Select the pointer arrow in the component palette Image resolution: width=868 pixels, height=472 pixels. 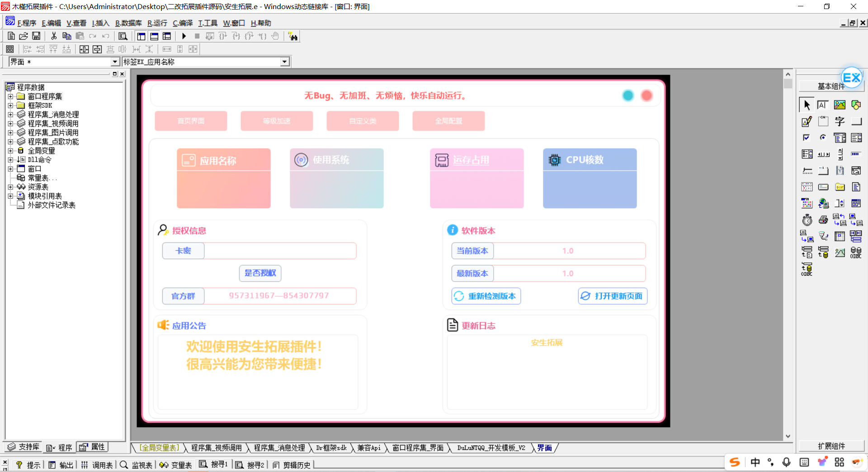(x=807, y=105)
